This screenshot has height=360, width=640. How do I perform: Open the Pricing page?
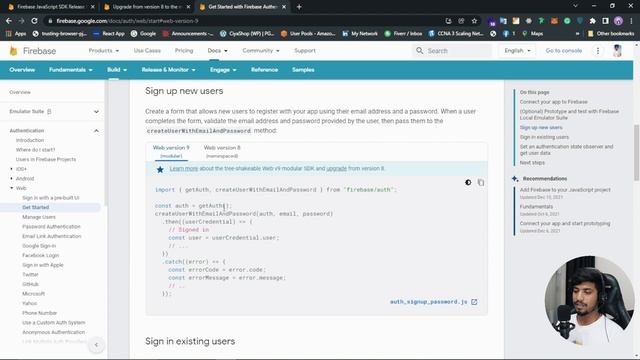pyautogui.click(x=184, y=51)
